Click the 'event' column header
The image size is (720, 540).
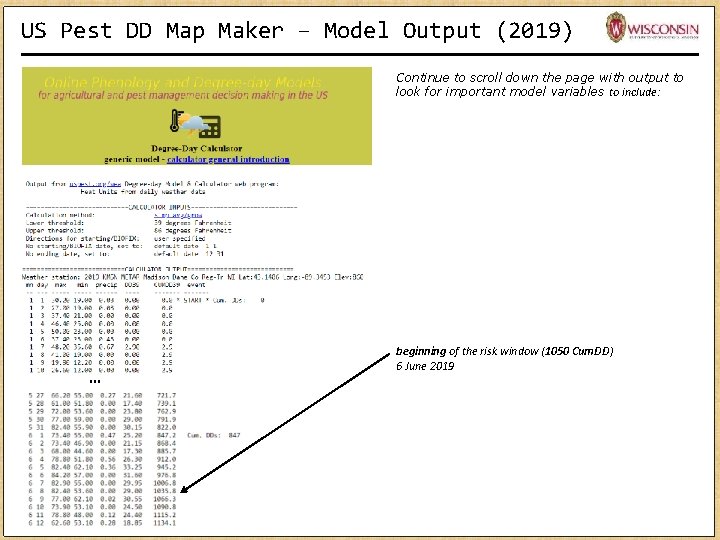pyautogui.click(x=196, y=285)
